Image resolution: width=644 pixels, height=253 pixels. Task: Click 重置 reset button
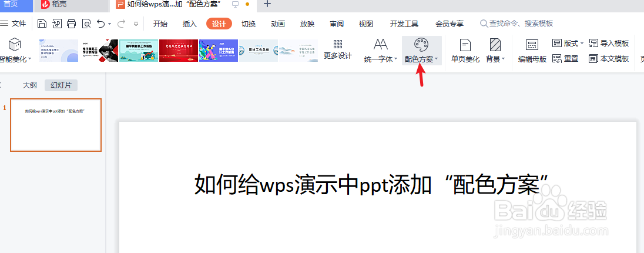point(565,59)
